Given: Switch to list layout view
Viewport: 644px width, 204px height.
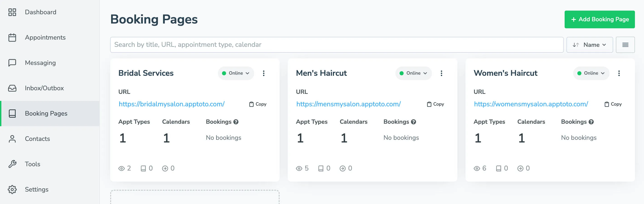Looking at the screenshot, I should [x=625, y=45].
